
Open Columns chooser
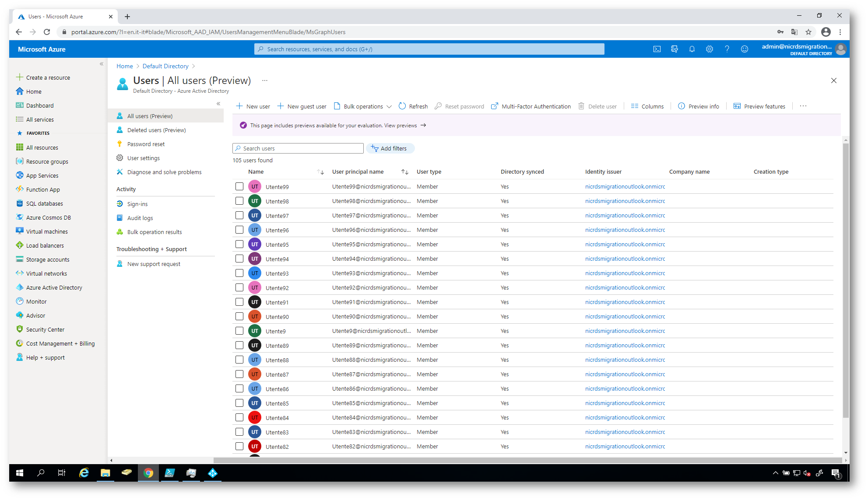click(x=647, y=106)
